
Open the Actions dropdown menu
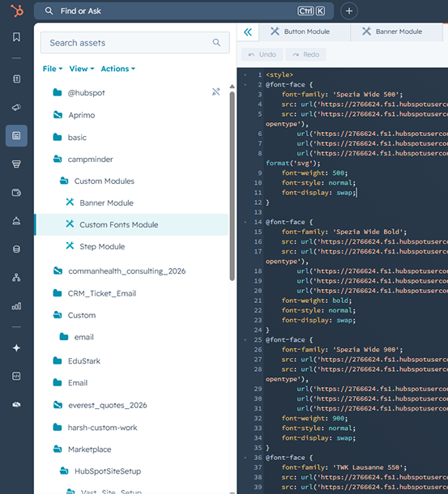coord(118,69)
